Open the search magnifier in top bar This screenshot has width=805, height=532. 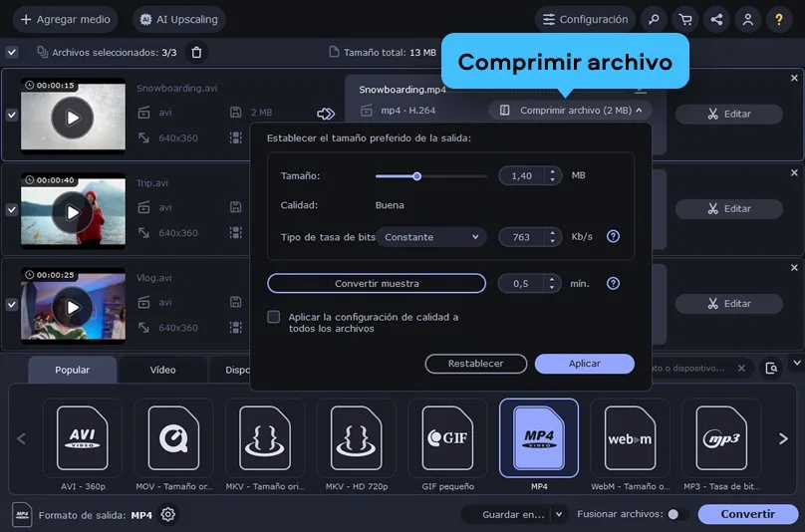(654, 20)
